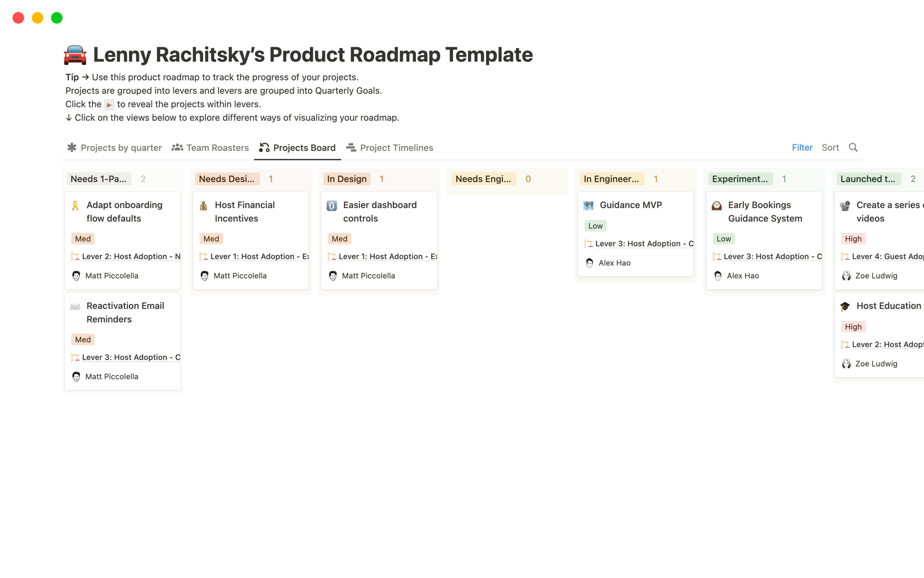Open the Projects by quarter tab

pos(115,148)
